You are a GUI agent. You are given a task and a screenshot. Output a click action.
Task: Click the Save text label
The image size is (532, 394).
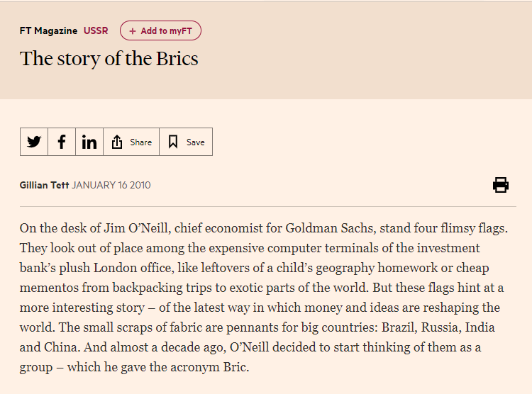tap(196, 142)
